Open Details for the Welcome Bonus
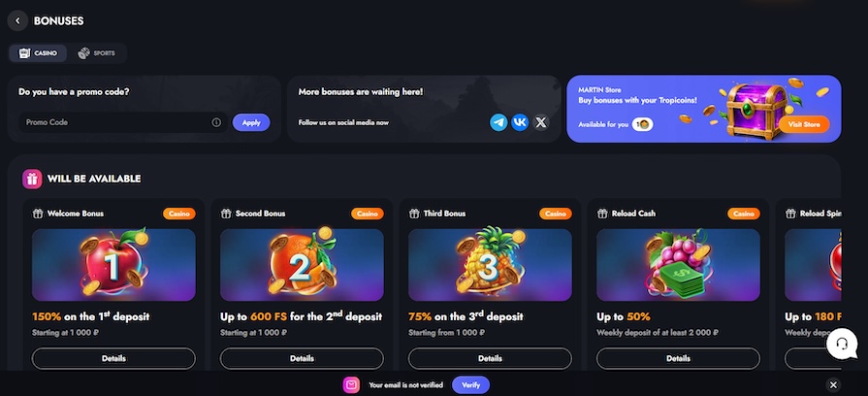Screen dimensions: 868x396 (113, 358)
